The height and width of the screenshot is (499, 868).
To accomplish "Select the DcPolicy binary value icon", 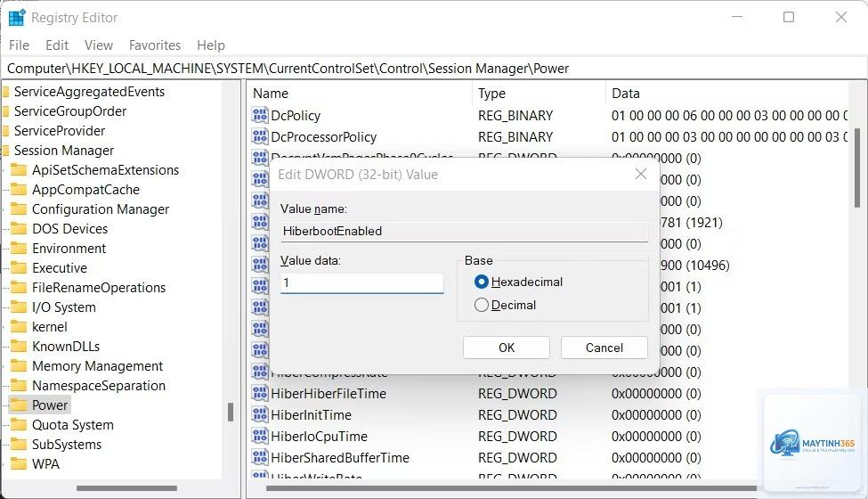I will tap(260, 115).
